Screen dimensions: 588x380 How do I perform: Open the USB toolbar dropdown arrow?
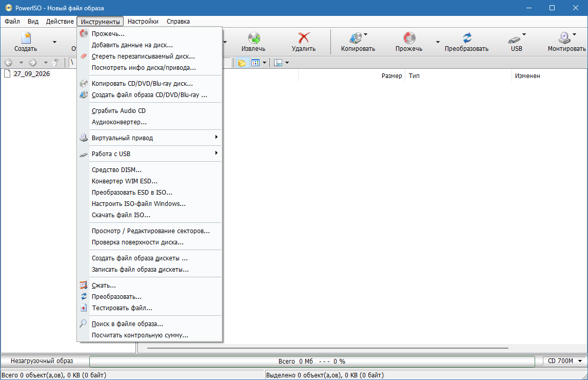point(524,34)
